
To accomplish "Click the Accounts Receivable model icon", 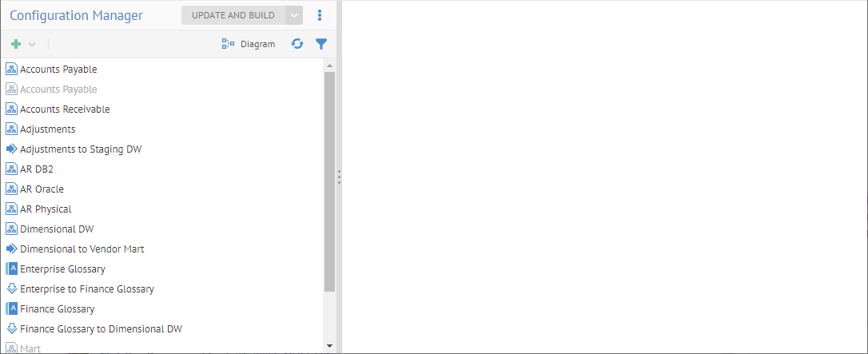I will click(11, 109).
